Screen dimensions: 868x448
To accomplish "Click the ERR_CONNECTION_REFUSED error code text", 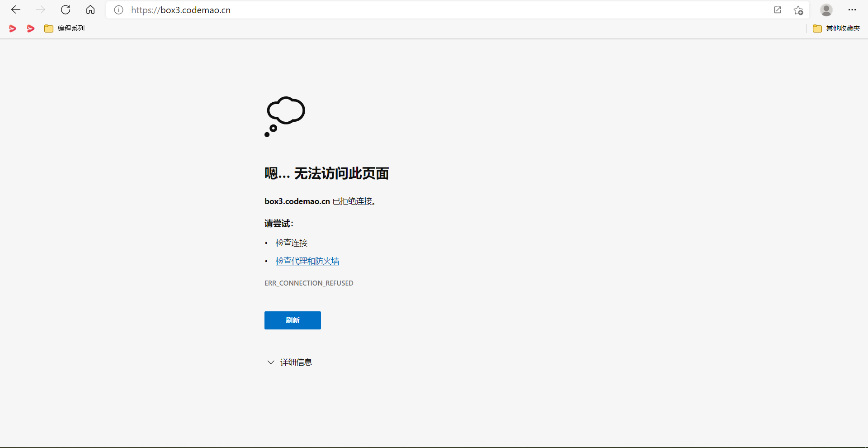I will [309, 283].
